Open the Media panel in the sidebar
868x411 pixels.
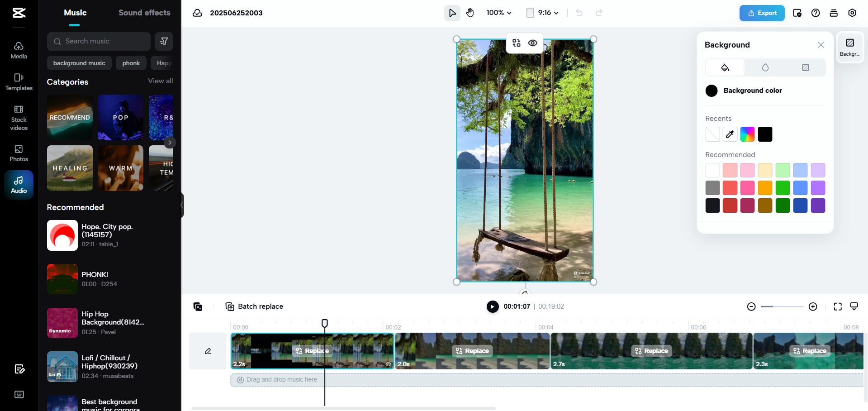pyautogui.click(x=19, y=50)
